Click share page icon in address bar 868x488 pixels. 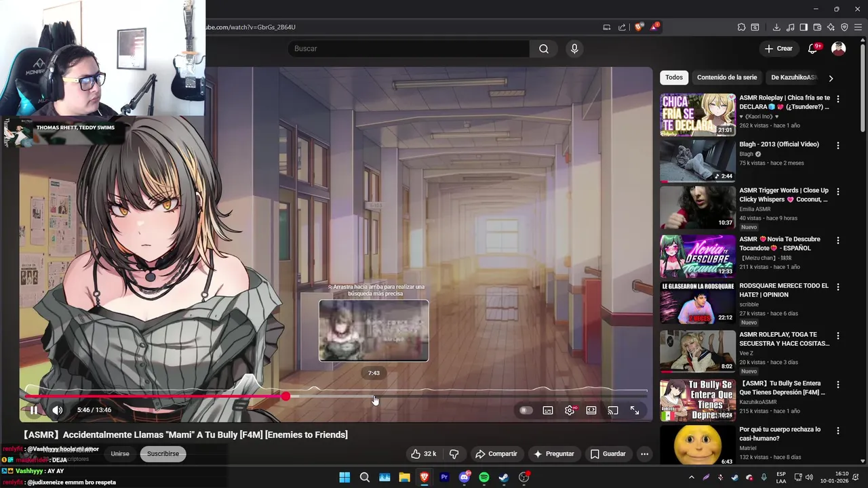click(622, 27)
